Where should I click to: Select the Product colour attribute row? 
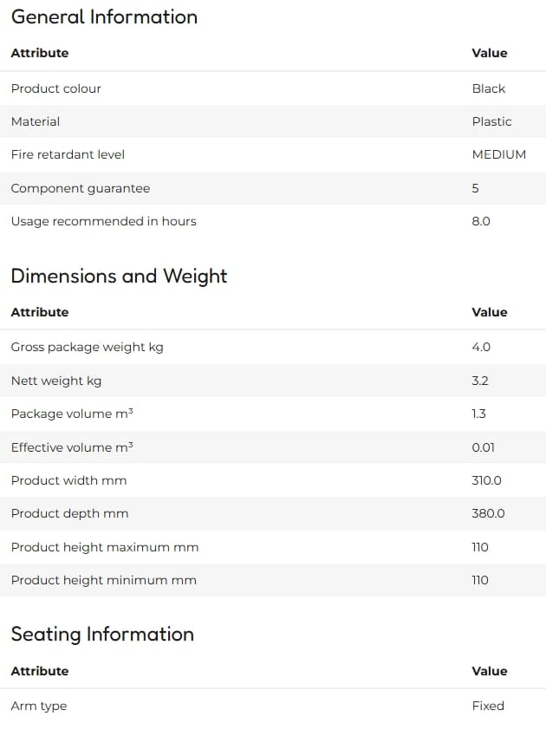pyautogui.click(x=273, y=88)
